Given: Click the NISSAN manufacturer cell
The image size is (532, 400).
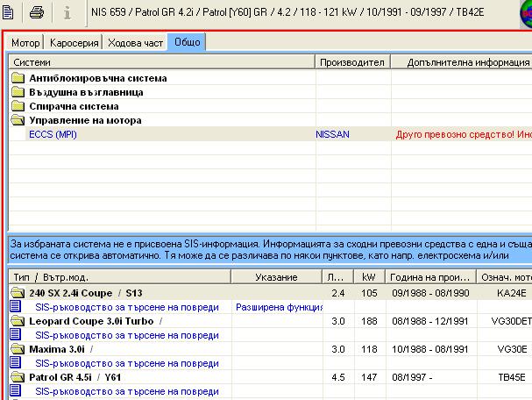Looking at the screenshot, I should (x=332, y=134).
